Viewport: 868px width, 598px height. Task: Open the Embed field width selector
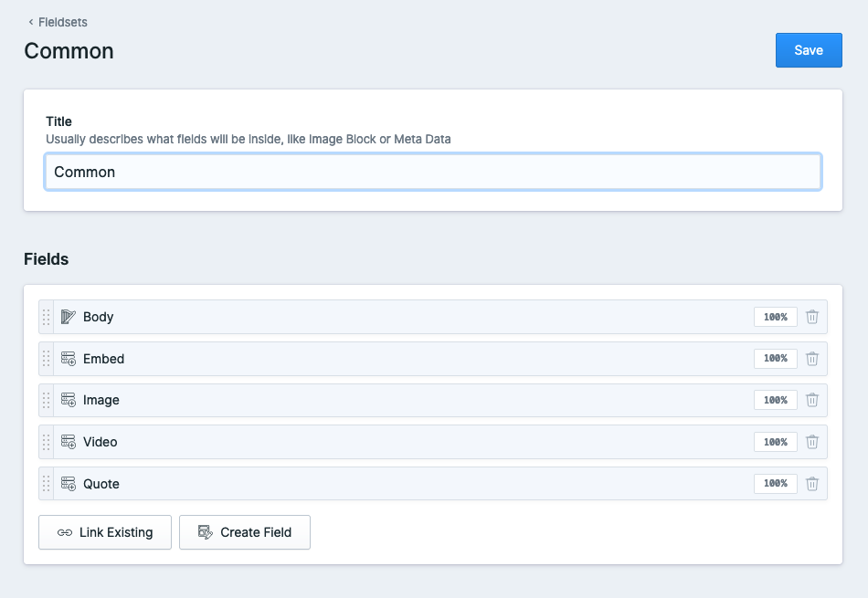[776, 359]
